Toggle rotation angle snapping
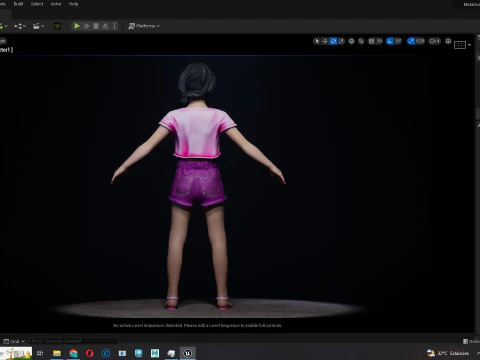This screenshot has width=480, height=360. pyautogui.click(x=390, y=41)
